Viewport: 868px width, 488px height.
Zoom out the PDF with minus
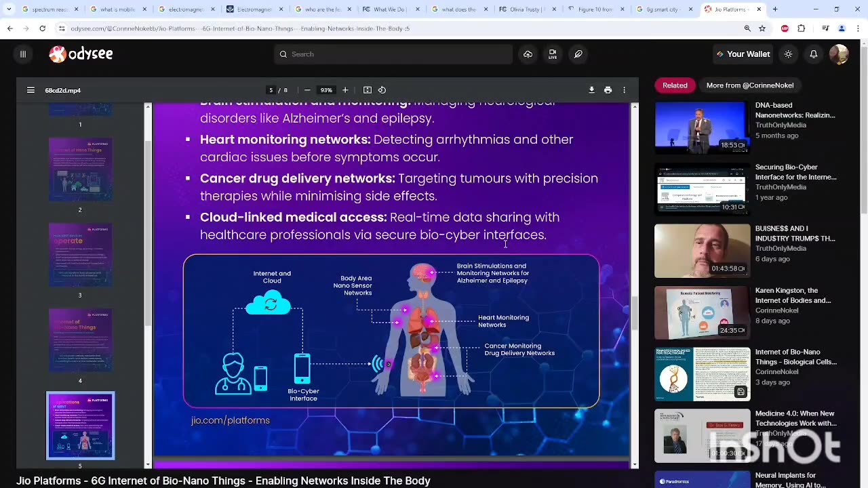coord(307,90)
